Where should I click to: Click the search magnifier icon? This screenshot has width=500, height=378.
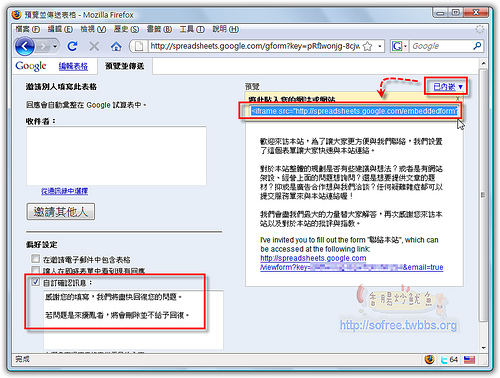(x=477, y=46)
